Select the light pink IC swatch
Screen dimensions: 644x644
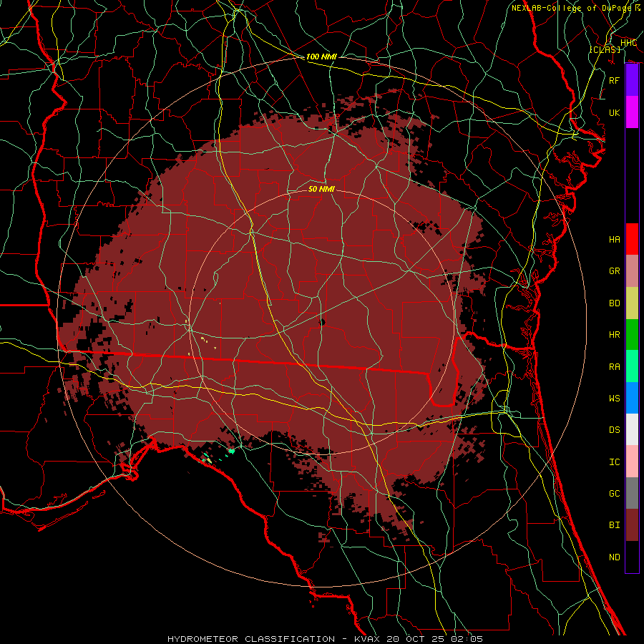632,462
